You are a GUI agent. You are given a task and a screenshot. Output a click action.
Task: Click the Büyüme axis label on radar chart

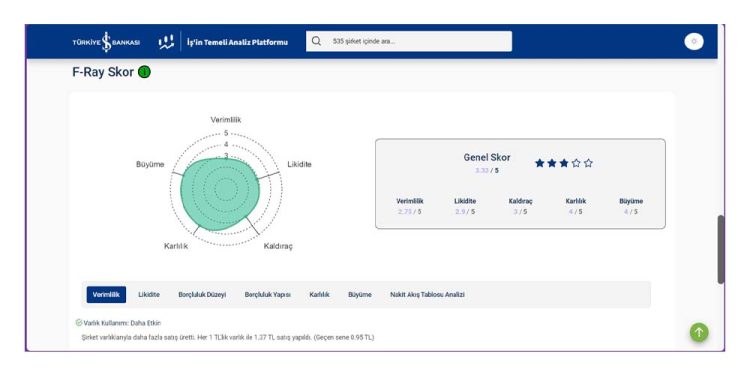(150, 165)
